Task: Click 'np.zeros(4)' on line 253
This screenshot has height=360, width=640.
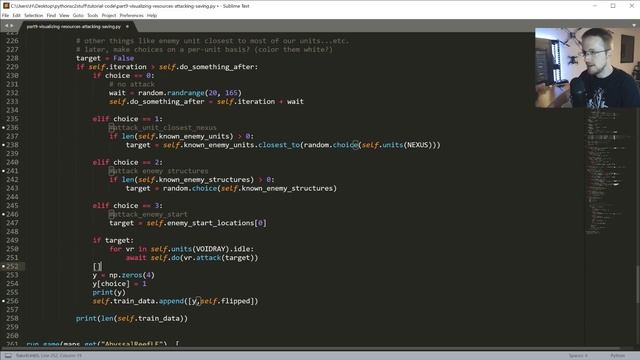Action: 132,275
